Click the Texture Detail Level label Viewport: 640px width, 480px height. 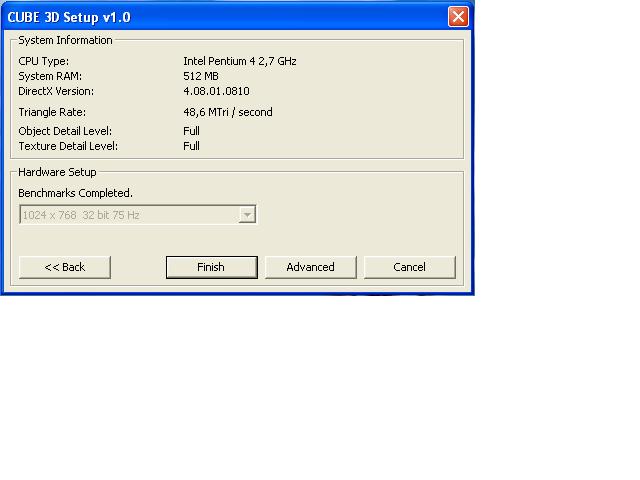click(68, 146)
